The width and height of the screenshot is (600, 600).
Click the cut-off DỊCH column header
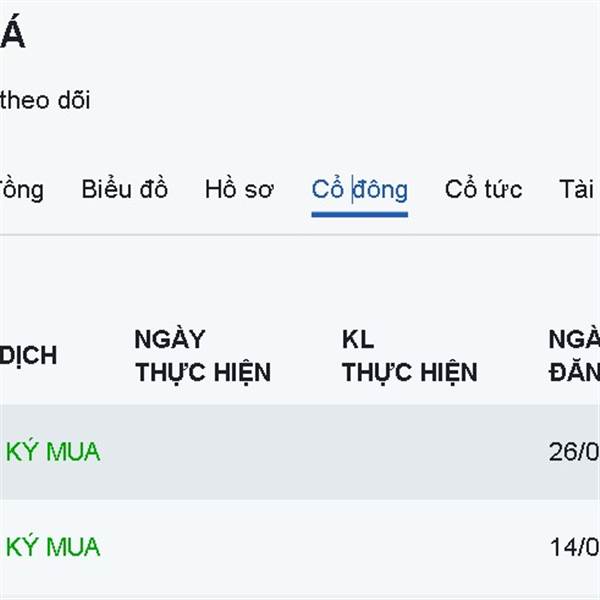29,356
